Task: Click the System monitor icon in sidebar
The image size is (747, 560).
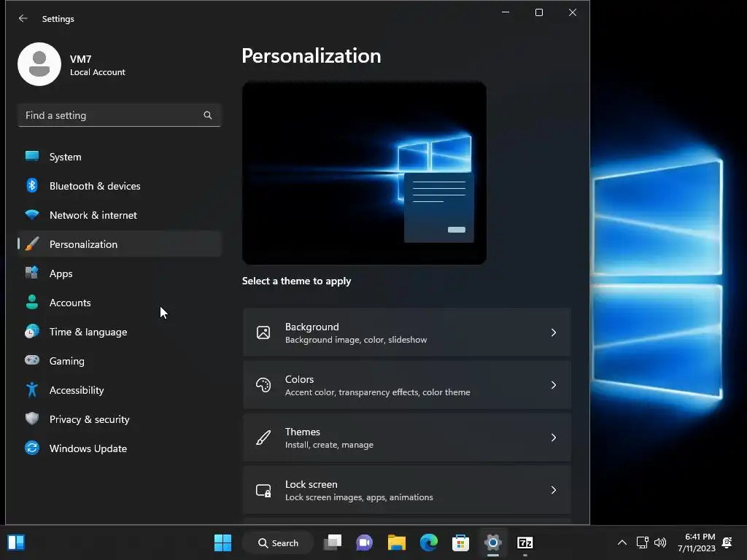Action: pyautogui.click(x=32, y=156)
